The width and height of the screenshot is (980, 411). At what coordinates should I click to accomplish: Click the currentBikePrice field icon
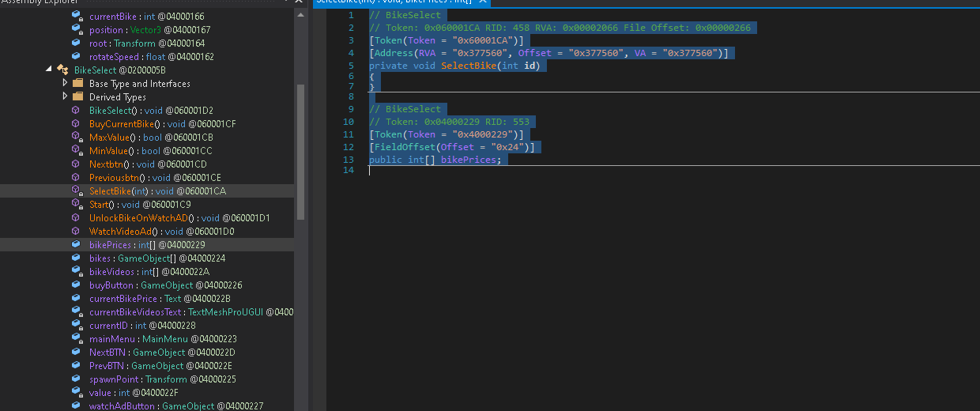coord(77,299)
